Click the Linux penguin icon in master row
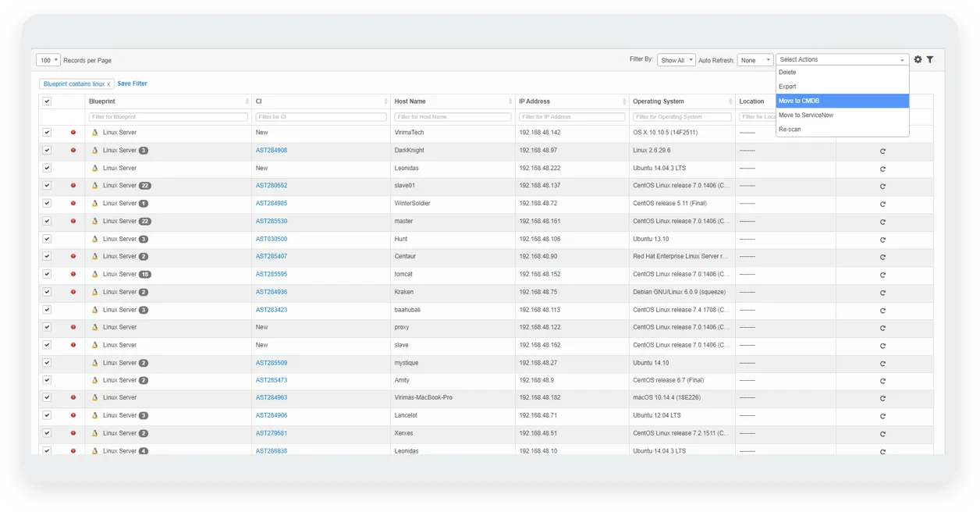This screenshot has height=512, width=980. (95, 222)
